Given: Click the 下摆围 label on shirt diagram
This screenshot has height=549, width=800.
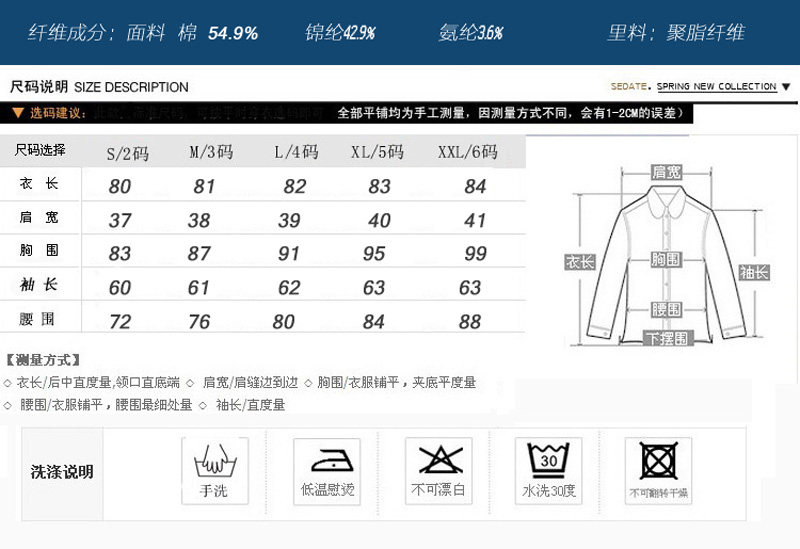Looking at the screenshot, I should point(666,339).
